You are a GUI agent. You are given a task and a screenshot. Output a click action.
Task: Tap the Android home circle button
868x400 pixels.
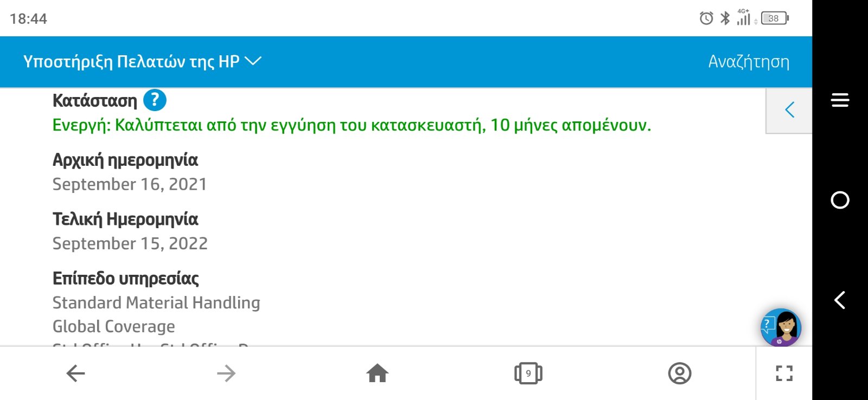pos(840,200)
